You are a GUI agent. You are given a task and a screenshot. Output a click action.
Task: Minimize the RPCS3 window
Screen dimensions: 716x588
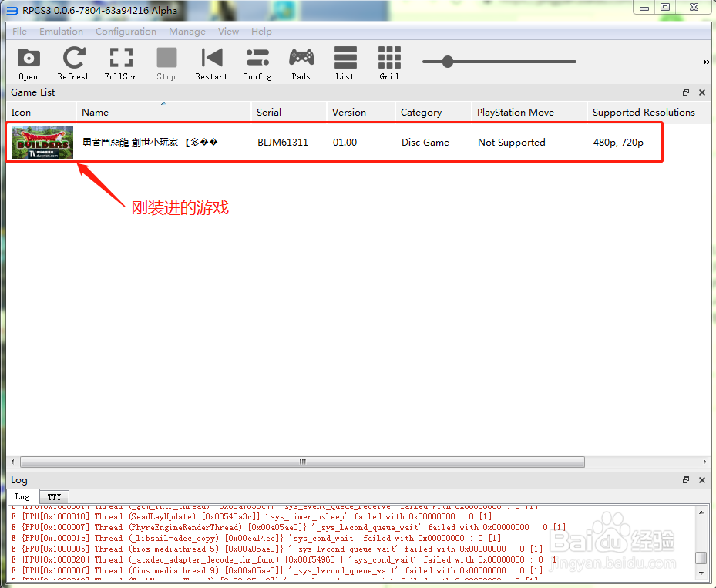coord(644,8)
